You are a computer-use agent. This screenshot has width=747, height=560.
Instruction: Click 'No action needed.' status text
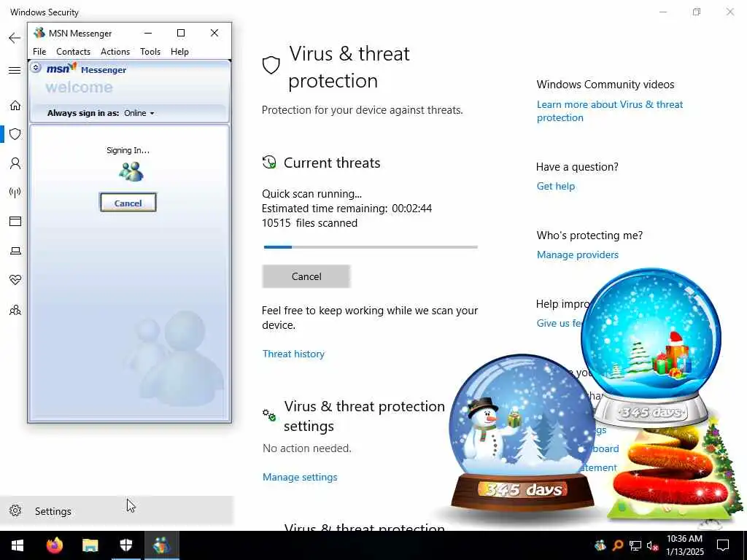307,448
